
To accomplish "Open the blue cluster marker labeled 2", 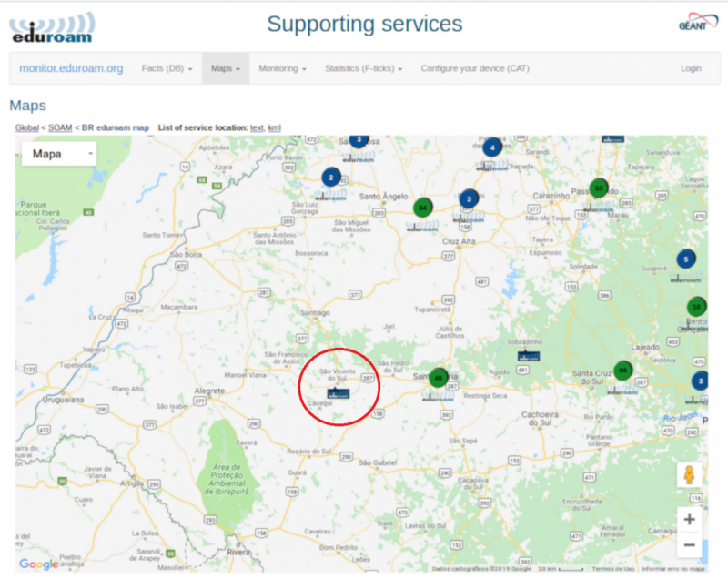I will click(x=331, y=178).
